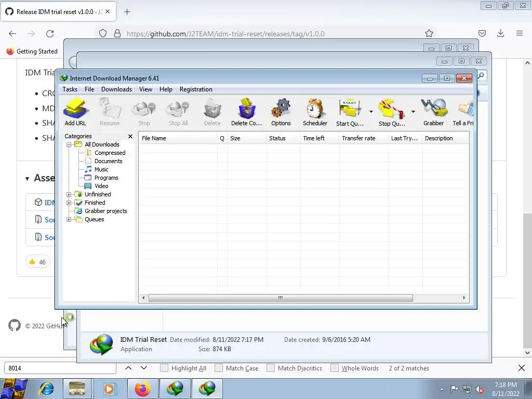Click the Firefox taskbar icon

tap(142, 389)
